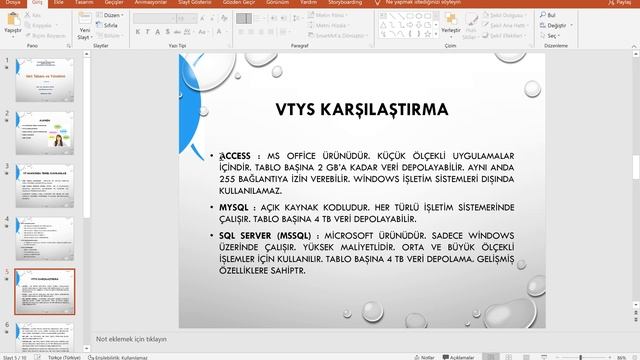Viewport: 640px width, 360px height.
Task: Collapse the ribbon with the chevron
Action: click(x=634, y=46)
